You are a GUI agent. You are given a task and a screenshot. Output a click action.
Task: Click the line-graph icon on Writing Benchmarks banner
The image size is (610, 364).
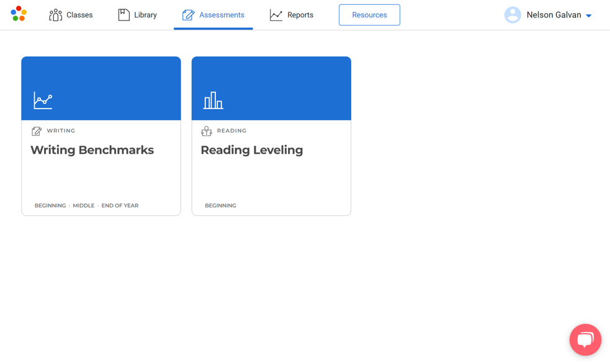point(43,99)
